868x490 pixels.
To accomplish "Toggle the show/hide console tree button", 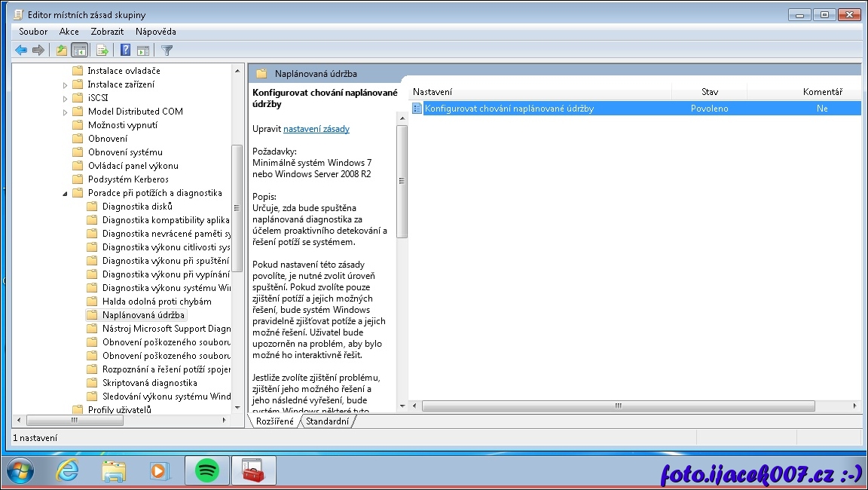I will click(79, 51).
